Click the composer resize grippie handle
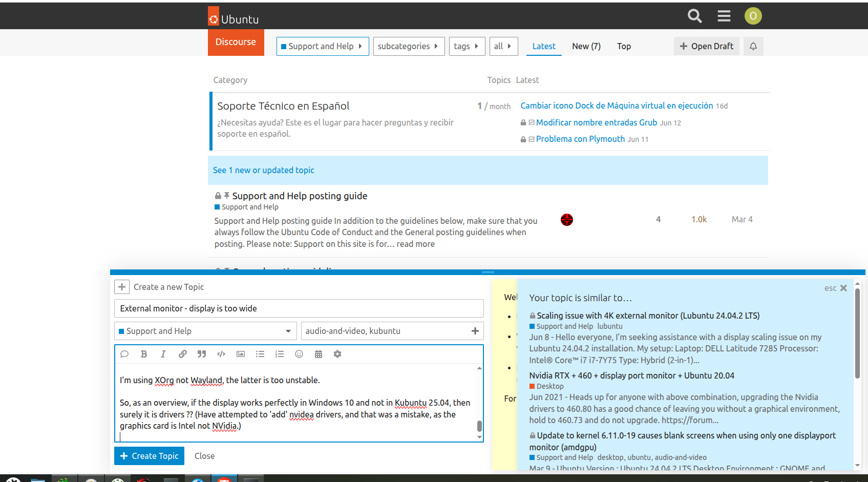Viewport: 868px width, 482px height. 488,272
